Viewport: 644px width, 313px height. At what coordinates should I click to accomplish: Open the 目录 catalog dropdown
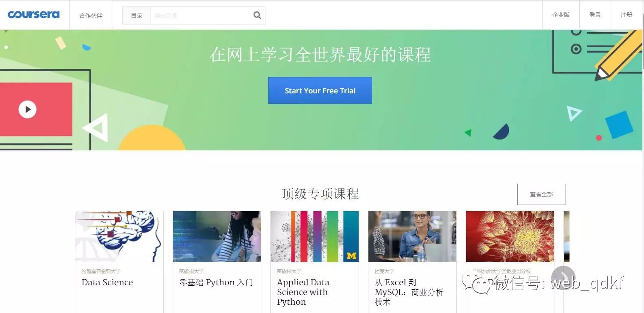tap(136, 15)
